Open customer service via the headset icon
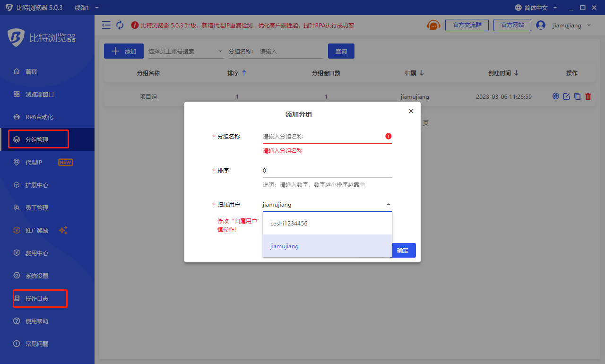Screen dimensions: 605x364 (x=433, y=25)
